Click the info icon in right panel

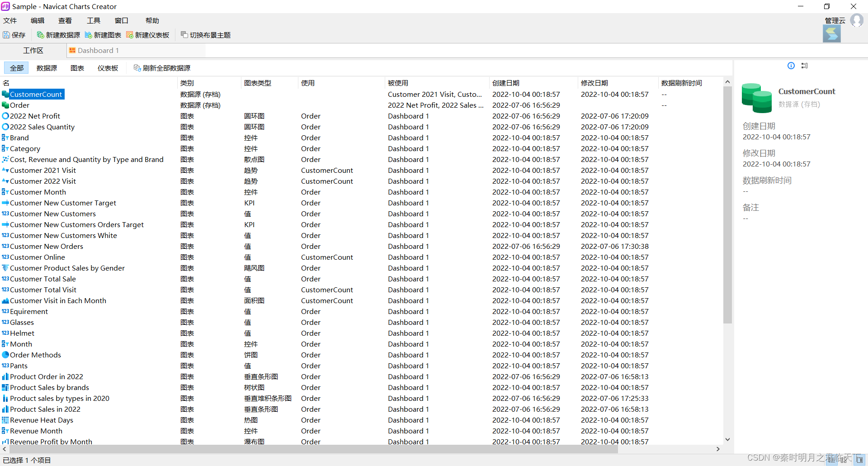pos(791,66)
